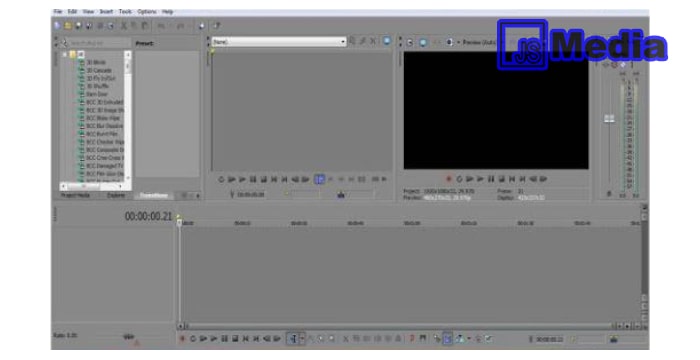Select the 3D Cascade transition

click(99, 71)
